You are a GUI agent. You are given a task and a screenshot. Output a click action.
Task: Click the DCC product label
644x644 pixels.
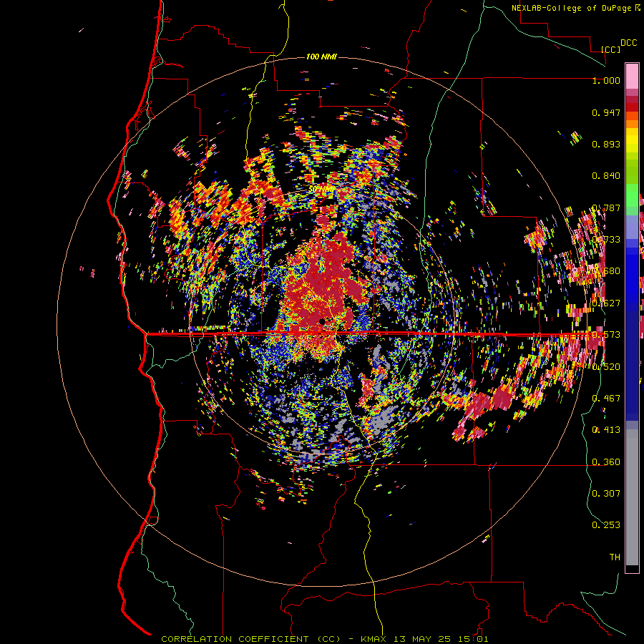(628, 43)
